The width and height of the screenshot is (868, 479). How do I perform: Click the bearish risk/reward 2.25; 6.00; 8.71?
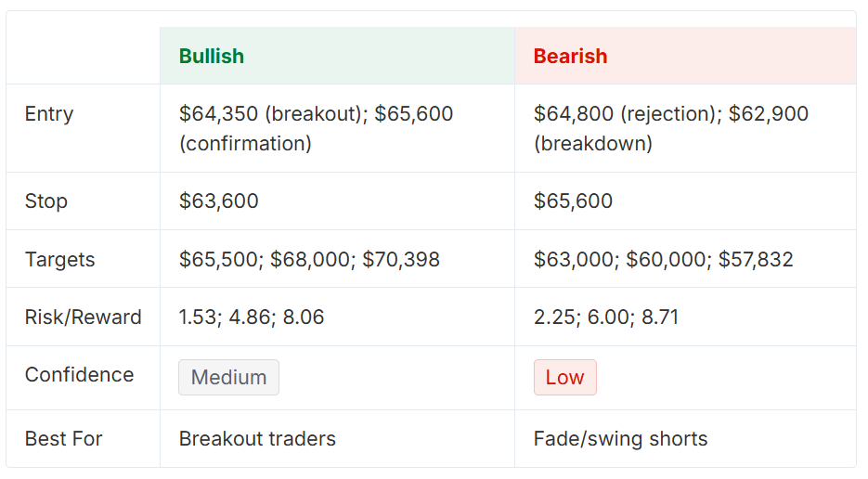(606, 317)
